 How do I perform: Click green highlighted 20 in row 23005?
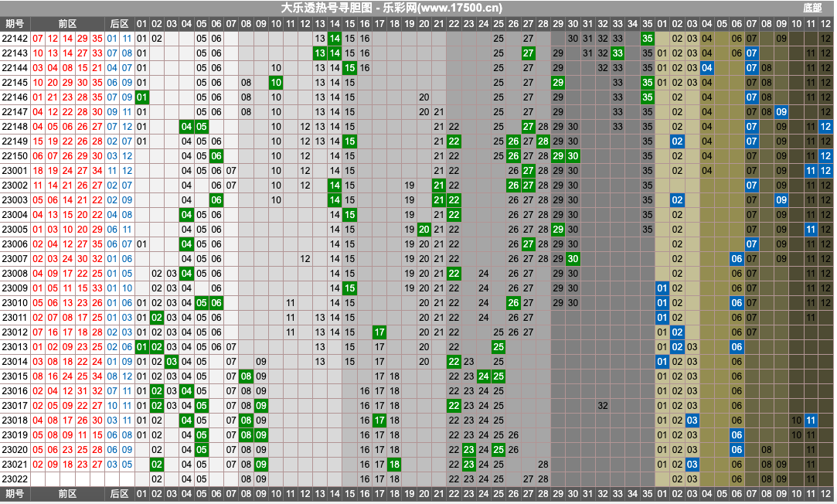[x=424, y=230]
